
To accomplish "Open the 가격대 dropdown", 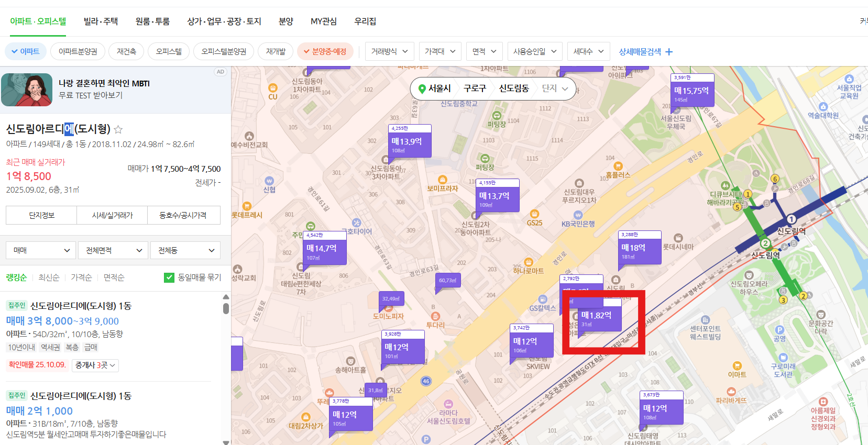I will tap(440, 51).
